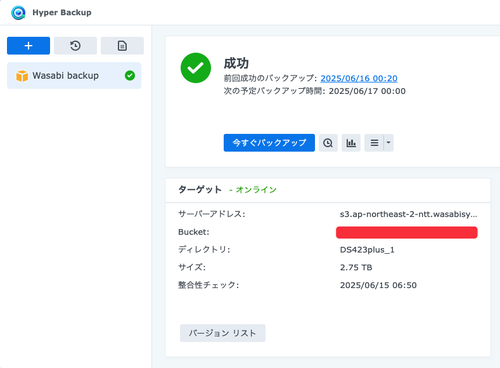The height and width of the screenshot is (368, 500).
Task: Click the blue plus create-task button
Action: [x=28, y=46]
